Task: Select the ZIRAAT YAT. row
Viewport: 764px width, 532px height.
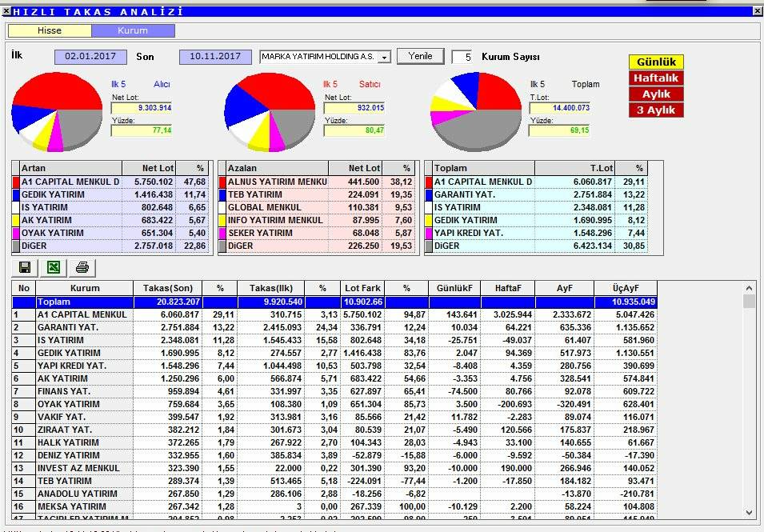Action: [334, 430]
